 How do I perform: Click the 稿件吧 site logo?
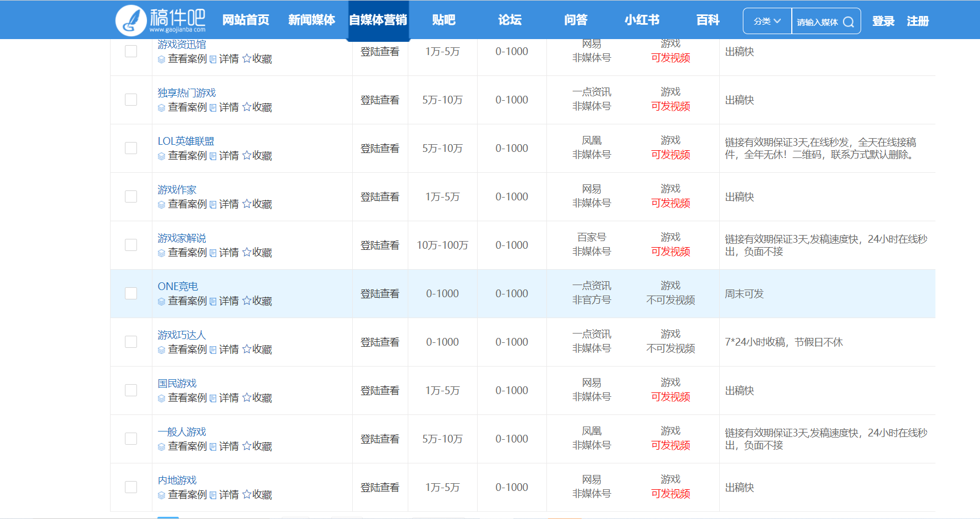[x=160, y=20]
